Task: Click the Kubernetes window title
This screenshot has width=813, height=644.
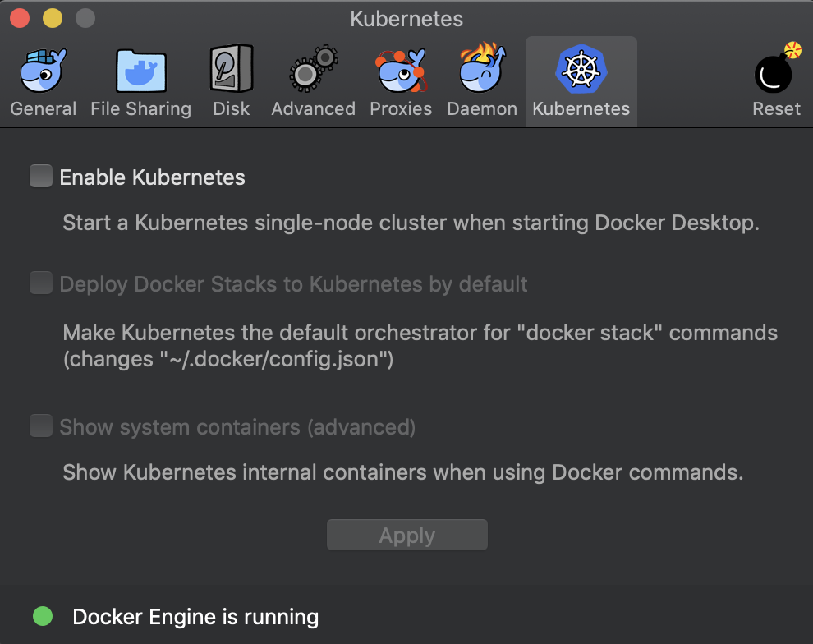Action: 406,18
